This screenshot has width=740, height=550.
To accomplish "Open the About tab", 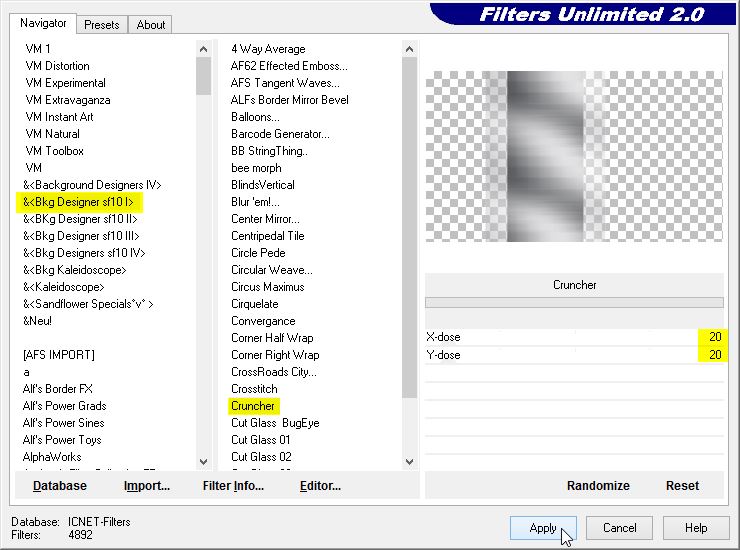I will [151, 25].
